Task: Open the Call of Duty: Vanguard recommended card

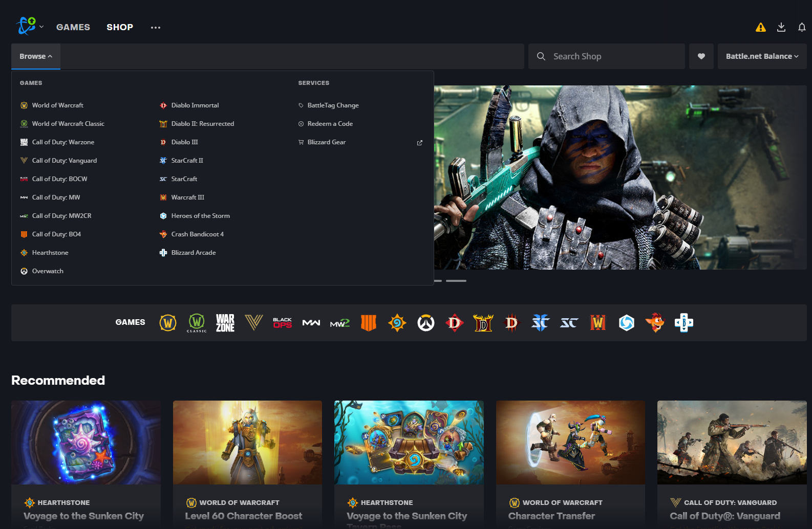Action: [732, 465]
